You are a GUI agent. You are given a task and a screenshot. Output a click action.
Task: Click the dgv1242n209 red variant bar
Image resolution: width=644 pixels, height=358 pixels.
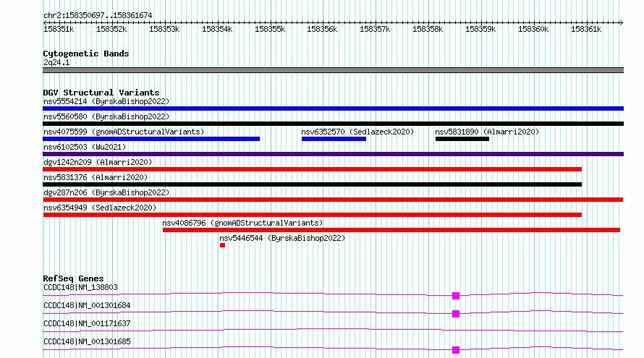click(312, 169)
